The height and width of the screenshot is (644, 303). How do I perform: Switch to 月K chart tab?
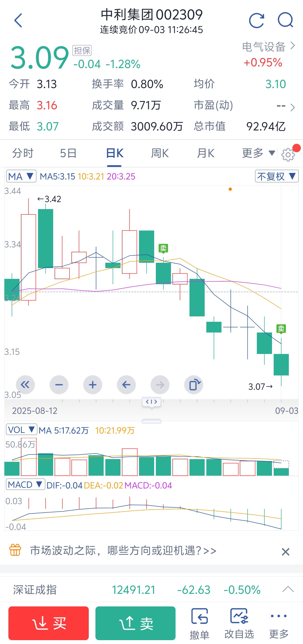tap(205, 153)
